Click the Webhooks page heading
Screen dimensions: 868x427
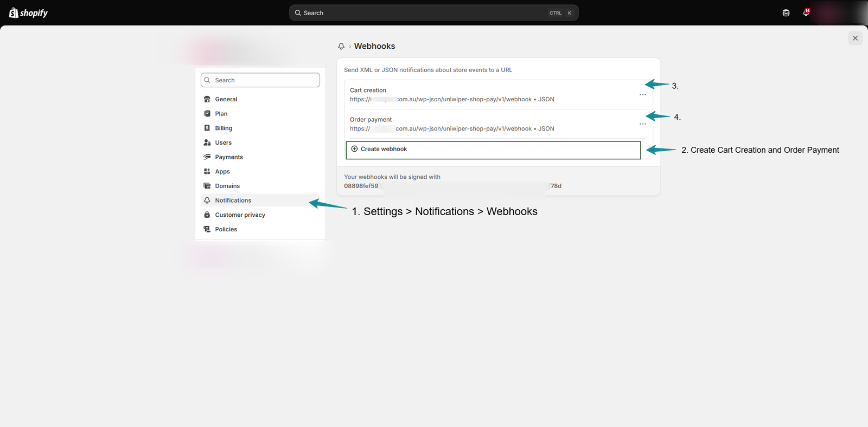(374, 47)
